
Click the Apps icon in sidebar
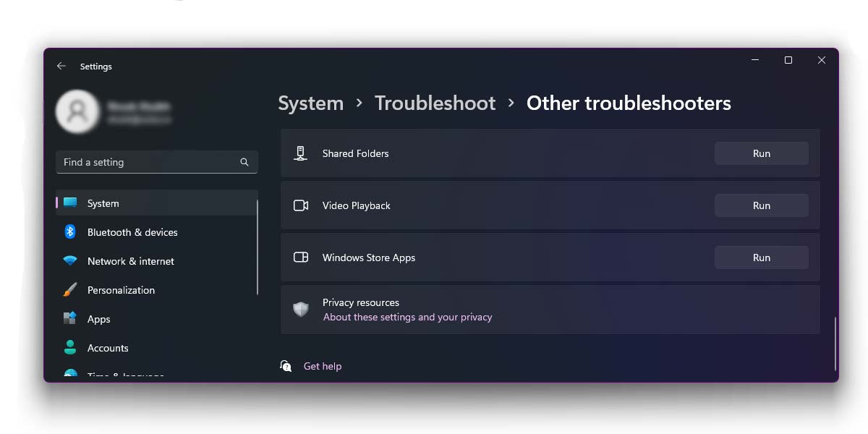pyautogui.click(x=70, y=319)
